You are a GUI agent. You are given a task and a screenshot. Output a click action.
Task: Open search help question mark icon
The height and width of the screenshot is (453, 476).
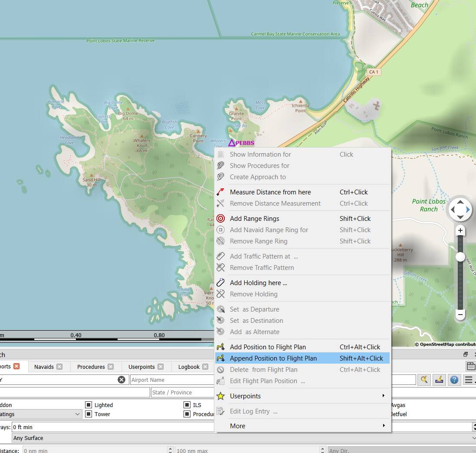(x=454, y=380)
